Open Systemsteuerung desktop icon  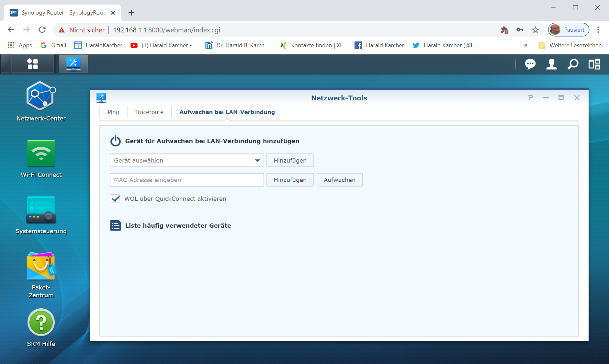pos(41,210)
